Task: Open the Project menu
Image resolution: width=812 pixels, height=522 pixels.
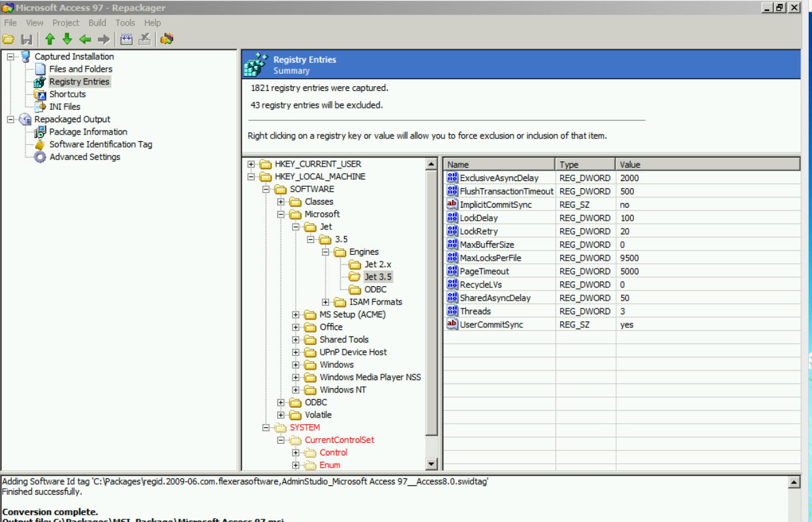Action: (66, 23)
